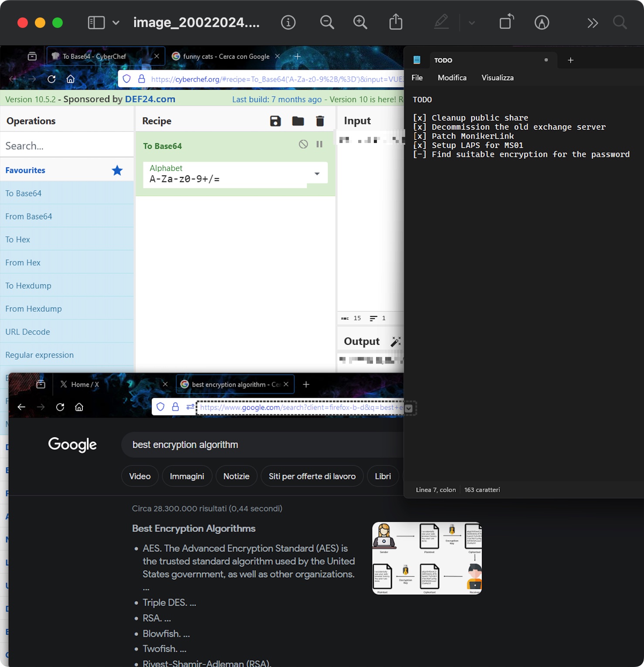
Task: Select the To Hexdump operation
Action: point(67,286)
